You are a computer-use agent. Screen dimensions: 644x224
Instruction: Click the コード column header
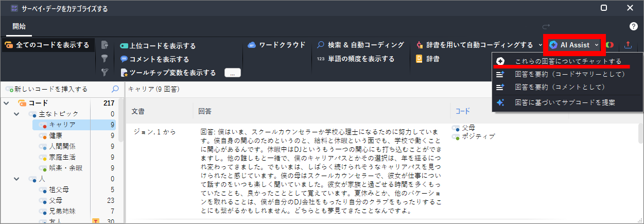tap(463, 111)
